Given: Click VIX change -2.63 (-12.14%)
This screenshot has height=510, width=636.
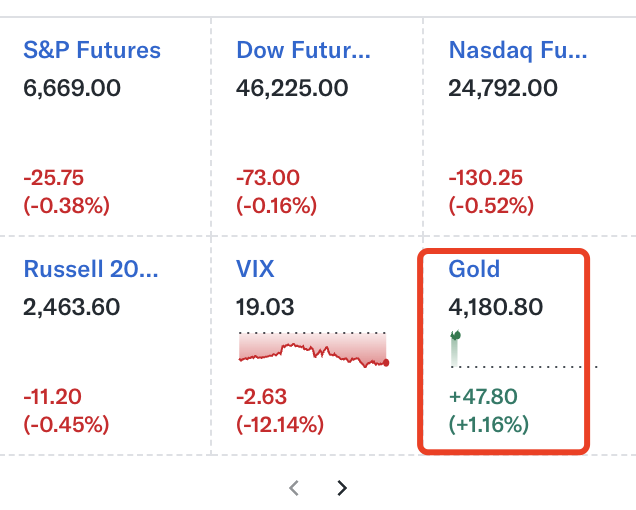Looking at the screenshot, I should click(x=280, y=410).
